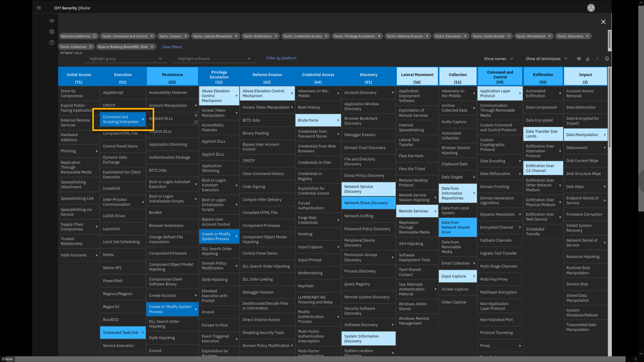Viewport: 644px width, 362px height.
Task: Click the Filter by platform link
Action: 281,58
